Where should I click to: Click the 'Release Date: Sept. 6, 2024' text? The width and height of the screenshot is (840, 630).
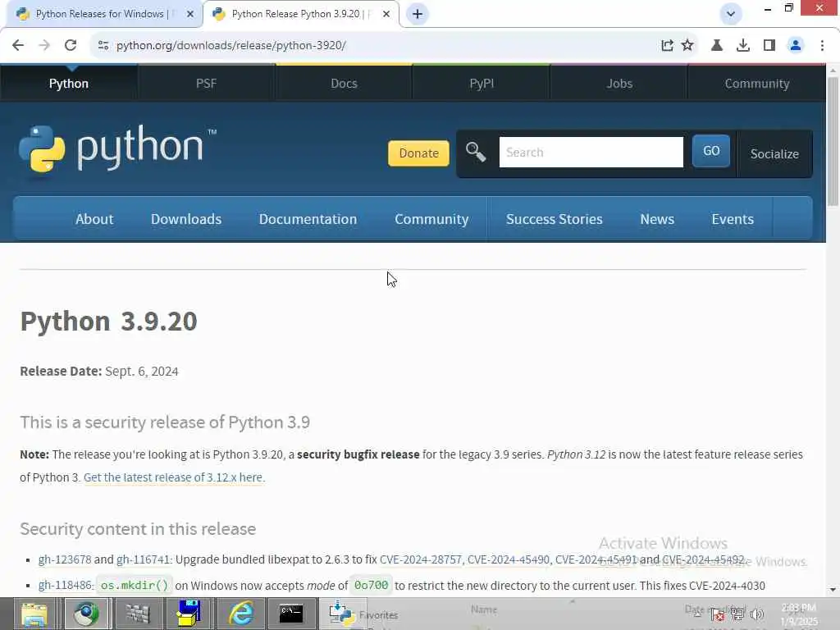[x=99, y=372]
